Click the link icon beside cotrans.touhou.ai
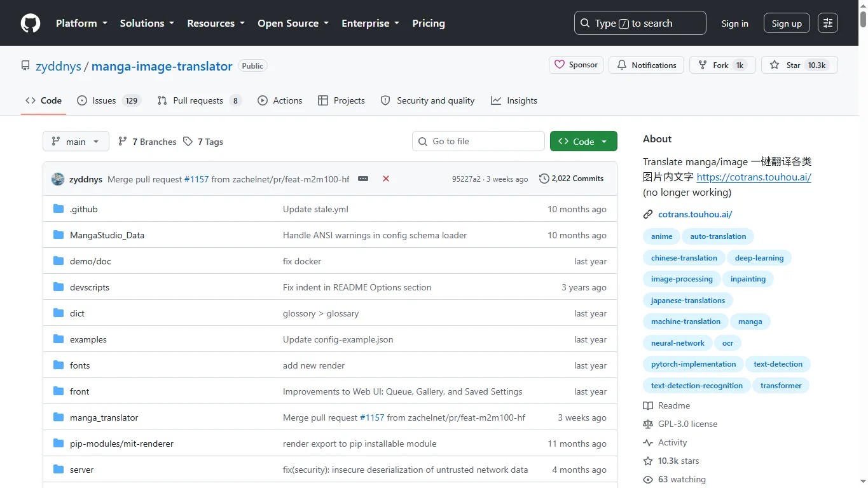Image resolution: width=868 pixels, height=488 pixels. click(648, 215)
